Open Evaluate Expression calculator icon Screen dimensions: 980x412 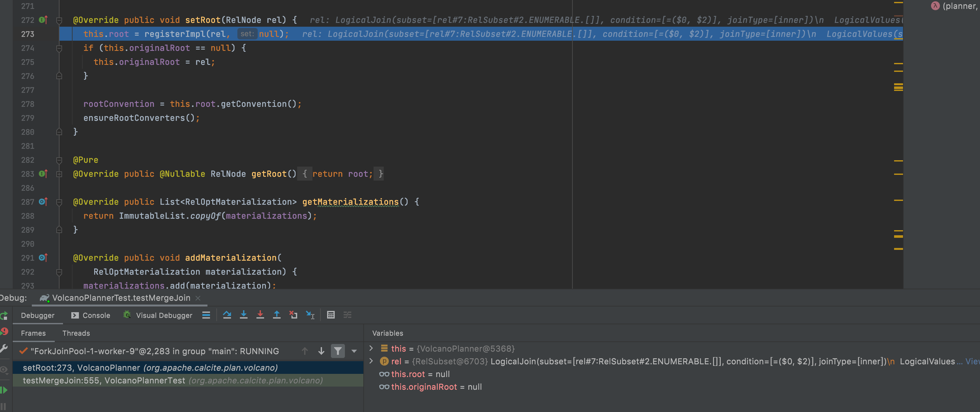point(331,315)
